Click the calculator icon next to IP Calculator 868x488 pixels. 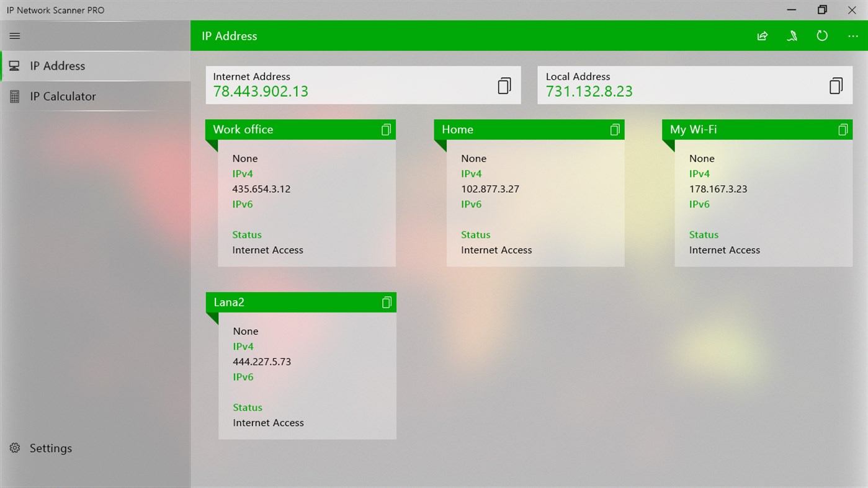(x=14, y=96)
